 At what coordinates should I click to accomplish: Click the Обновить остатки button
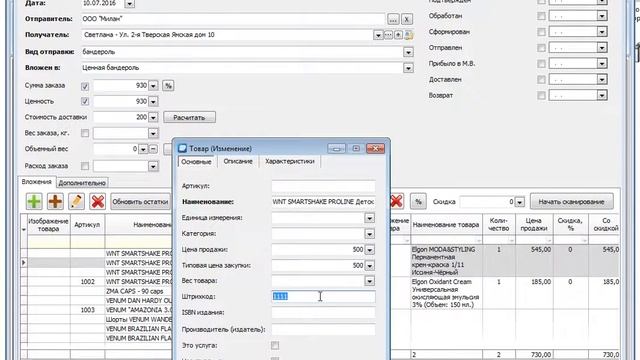pyautogui.click(x=140, y=202)
